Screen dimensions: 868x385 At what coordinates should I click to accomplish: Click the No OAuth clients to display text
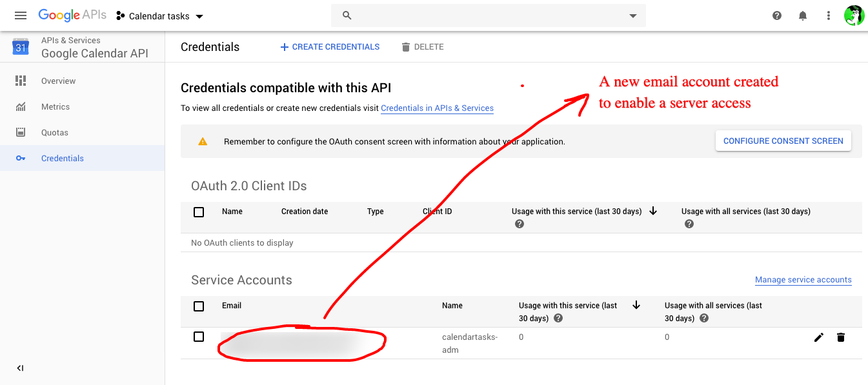click(242, 243)
